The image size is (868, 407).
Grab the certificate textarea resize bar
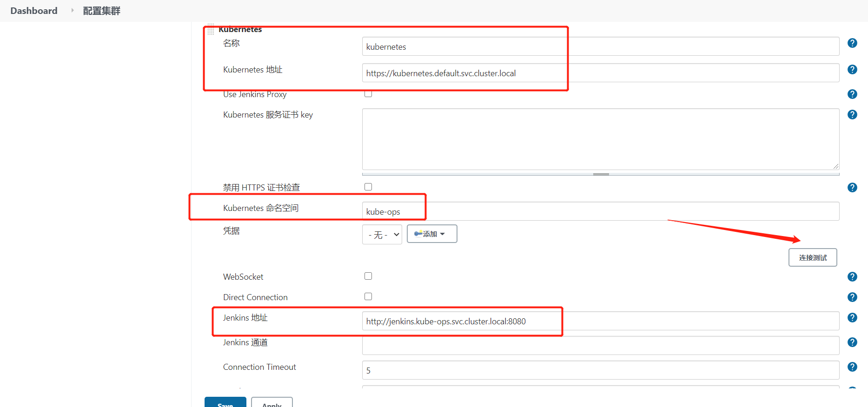click(601, 174)
